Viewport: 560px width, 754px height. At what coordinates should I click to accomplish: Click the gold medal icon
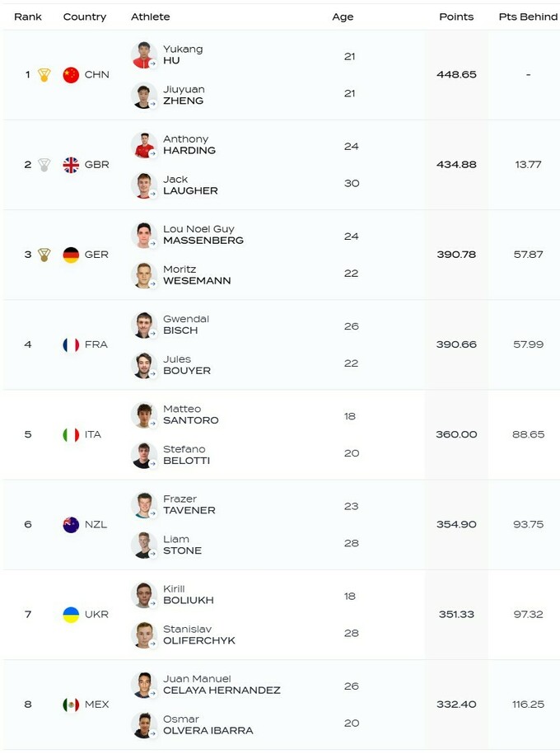tap(44, 75)
